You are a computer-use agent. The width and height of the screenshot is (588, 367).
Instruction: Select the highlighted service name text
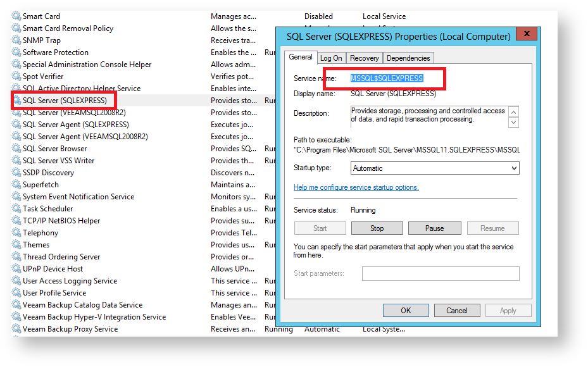(x=387, y=78)
